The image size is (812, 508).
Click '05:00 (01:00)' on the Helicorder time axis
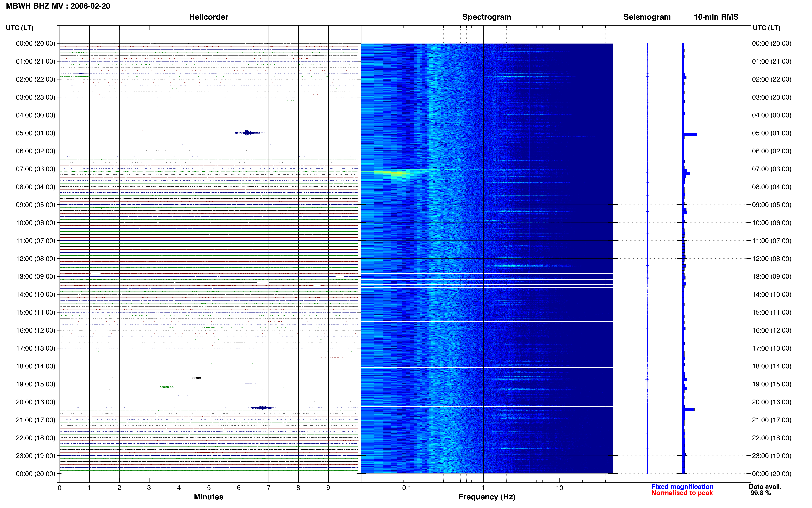coord(36,133)
